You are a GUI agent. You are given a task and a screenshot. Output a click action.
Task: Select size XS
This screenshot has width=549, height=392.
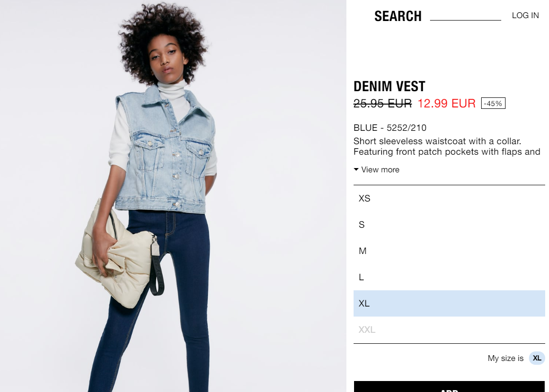coord(449,199)
